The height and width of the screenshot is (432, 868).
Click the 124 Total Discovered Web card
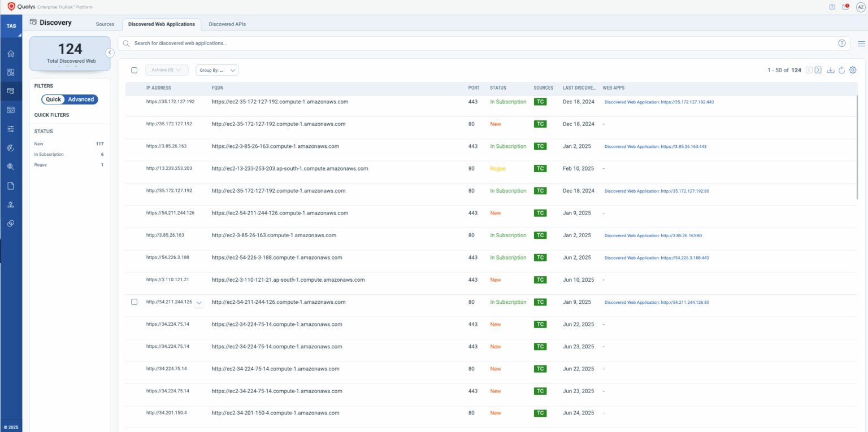(x=70, y=53)
